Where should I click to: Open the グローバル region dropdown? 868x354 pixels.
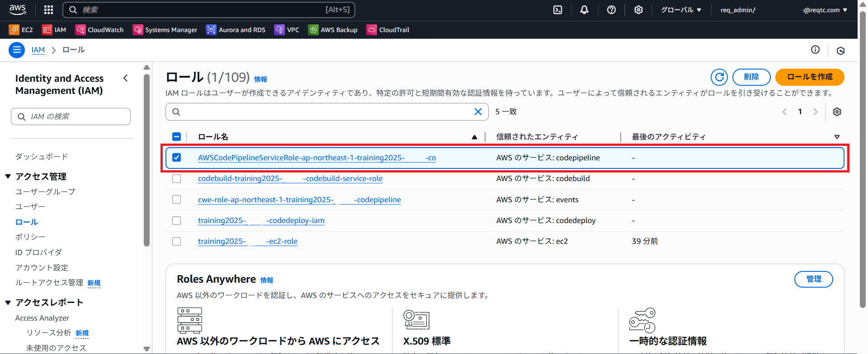[681, 10]
